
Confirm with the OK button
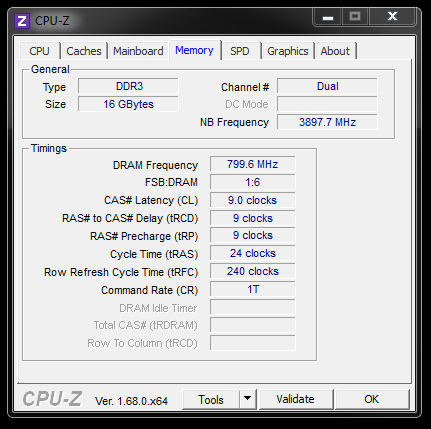[371, 399]
